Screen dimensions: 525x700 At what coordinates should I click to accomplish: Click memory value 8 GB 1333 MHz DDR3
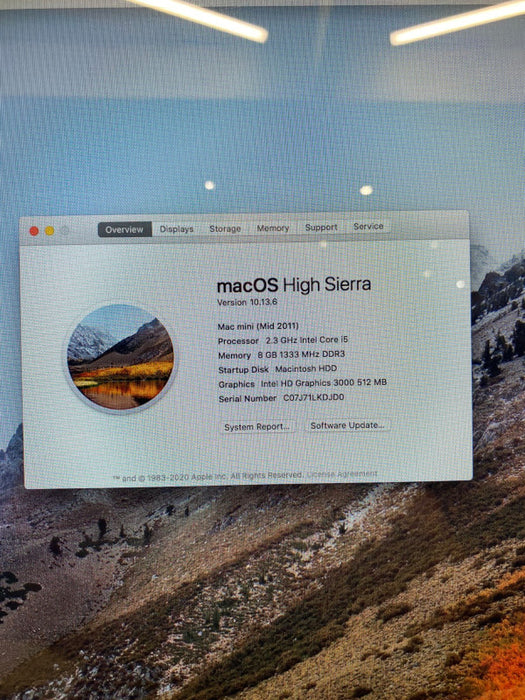[x=301, y=354]
